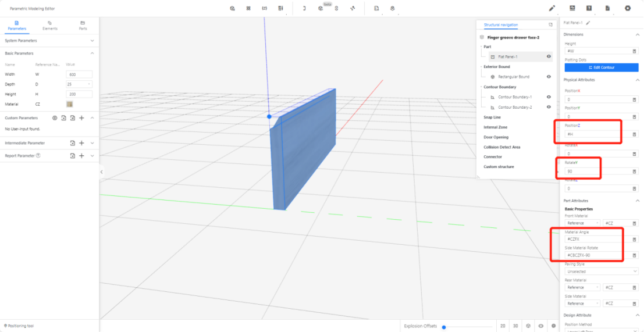Expand the System Parameters section
This screenshot has width=644, height=332.
click(92, 41)
